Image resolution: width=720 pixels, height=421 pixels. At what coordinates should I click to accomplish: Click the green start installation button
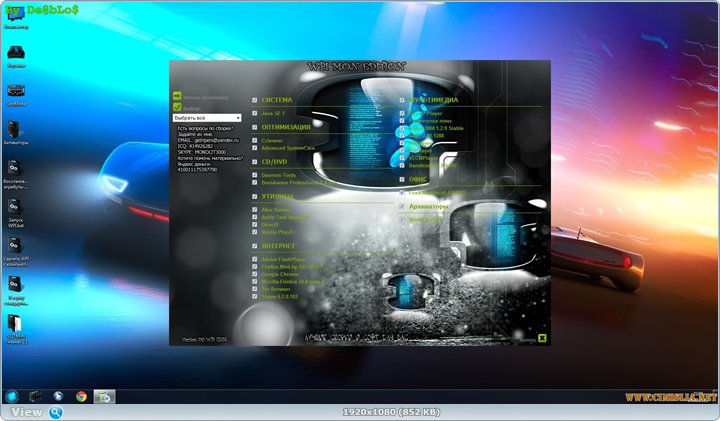point(177,98)
